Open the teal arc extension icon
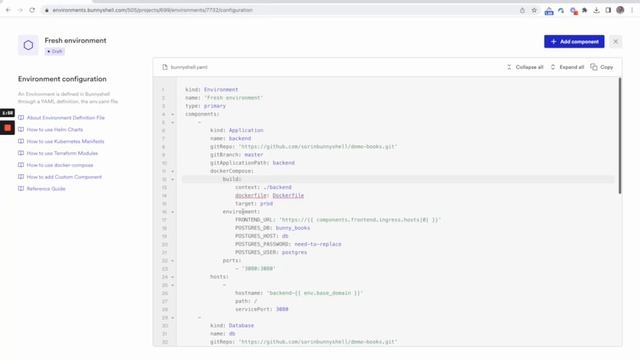This screenshot has width=640, height=360. [561, 11]
